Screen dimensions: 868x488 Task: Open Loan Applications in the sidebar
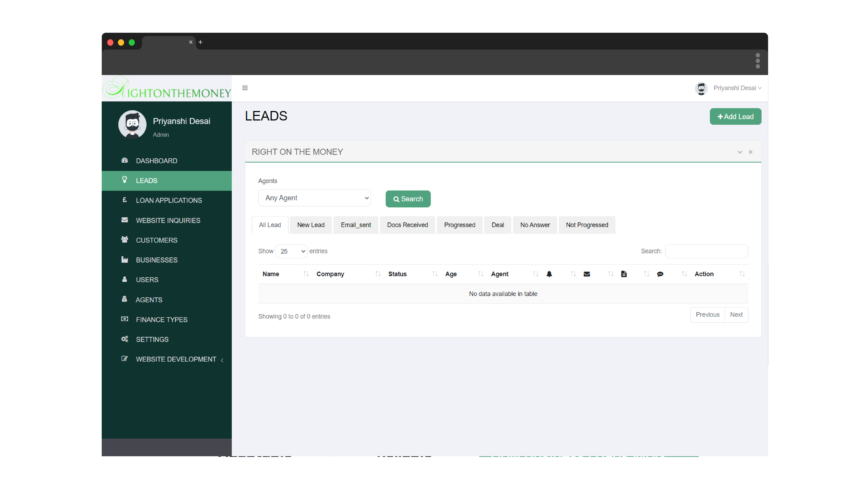169,200
